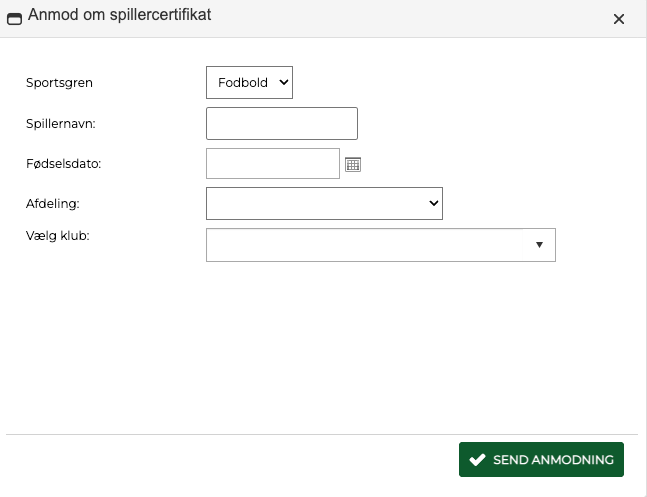Click the Vælg klub triangle arrow
Image resolution: width=647 pixels, height=497 pixels.
pos(539,244)
